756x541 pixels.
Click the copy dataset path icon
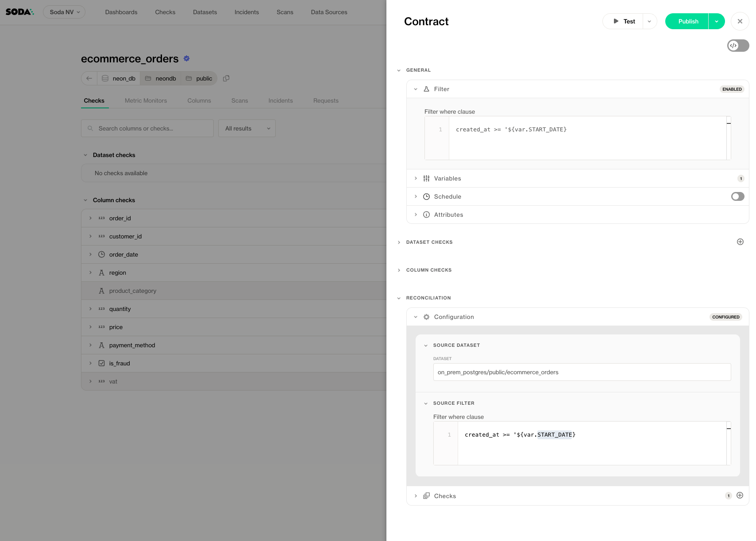pos(226,78)
